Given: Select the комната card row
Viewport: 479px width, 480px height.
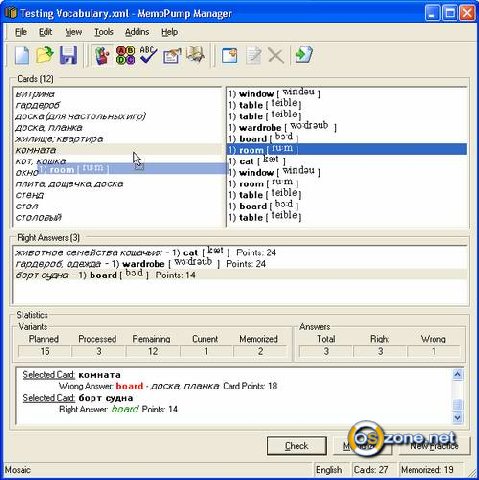Looking at the screenshot, I should pos(117,150).
